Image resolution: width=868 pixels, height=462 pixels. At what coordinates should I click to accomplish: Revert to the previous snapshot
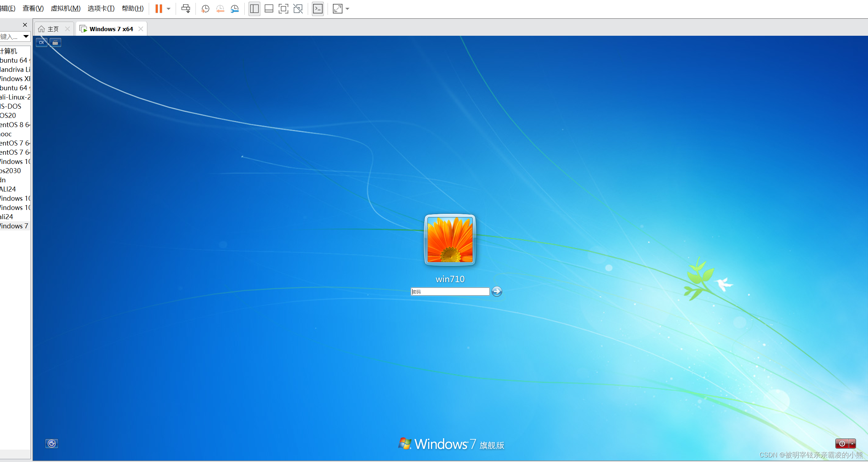[x=220, y=8]
